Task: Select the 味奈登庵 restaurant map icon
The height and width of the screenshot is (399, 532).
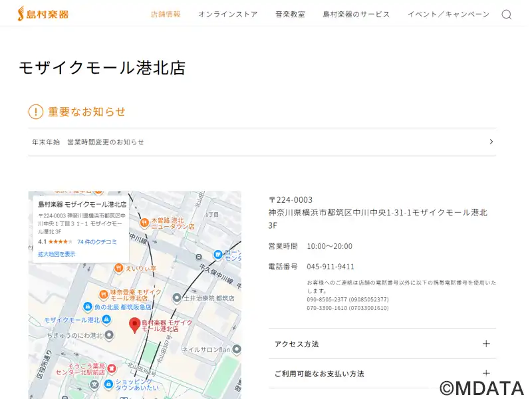Action: 104,295
